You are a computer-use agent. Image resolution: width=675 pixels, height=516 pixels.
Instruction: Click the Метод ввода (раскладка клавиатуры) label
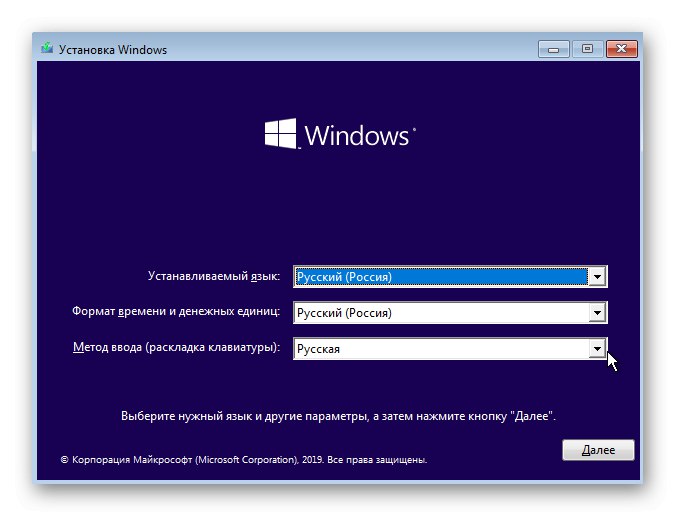[x=176, y=347]
